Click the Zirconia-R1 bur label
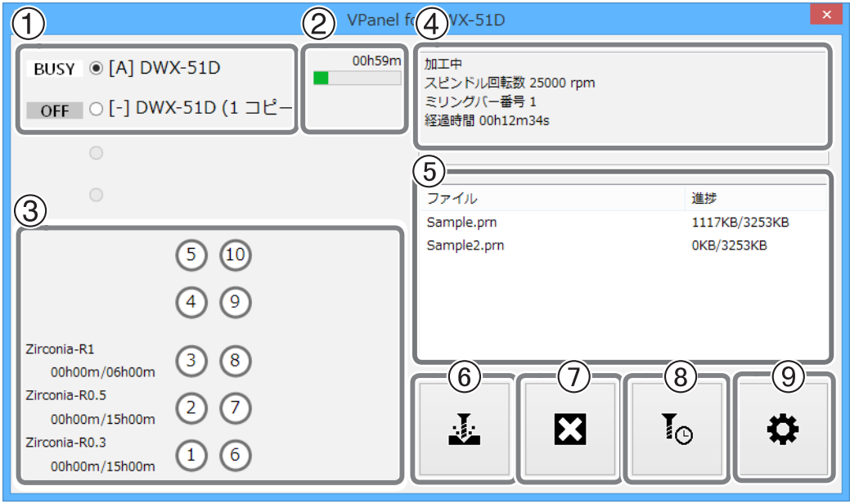 click(x=60, y=349)
